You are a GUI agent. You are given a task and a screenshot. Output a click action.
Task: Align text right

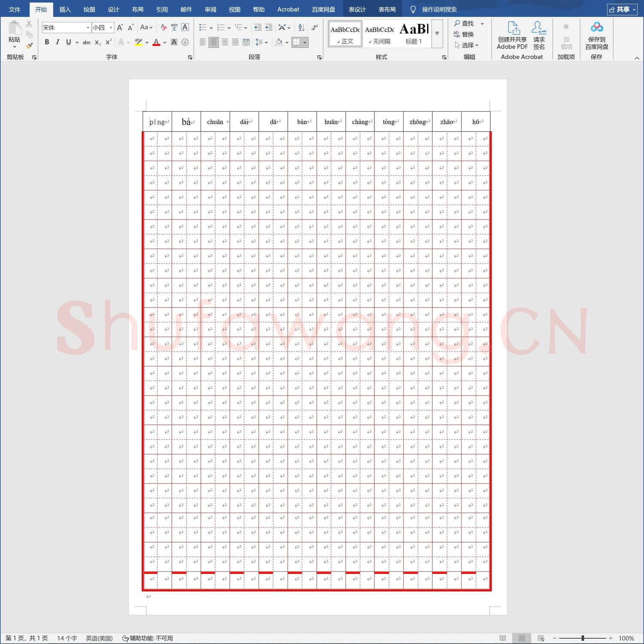coord(224,42)
